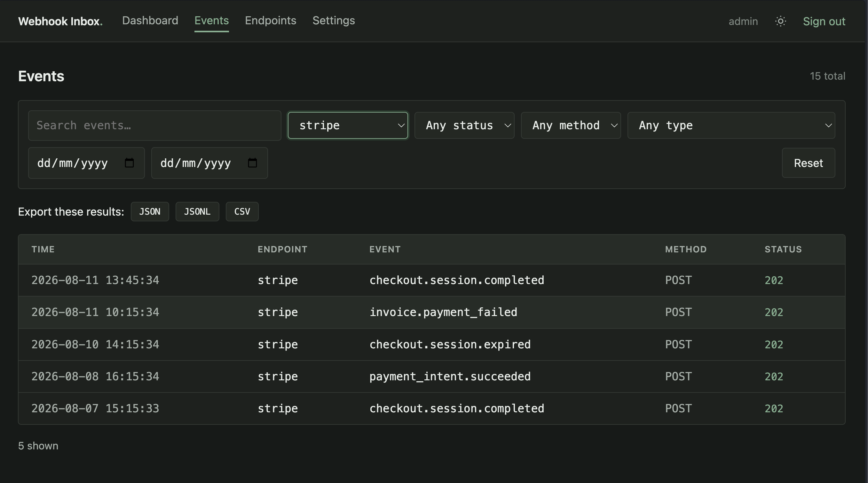Open the 2026-08-07 15:15:33 event row
Screen dimensions: 868x483
click(432, 408)
